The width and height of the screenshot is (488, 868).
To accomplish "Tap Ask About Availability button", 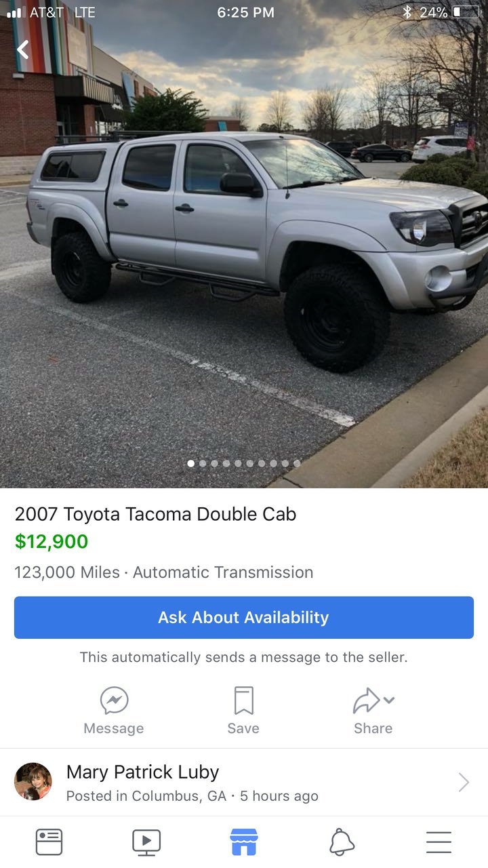I will [244, 617].
